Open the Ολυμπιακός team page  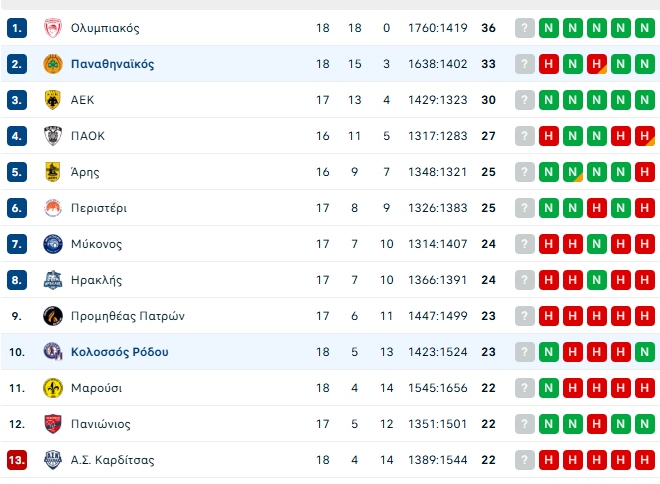tap(105, 28)
